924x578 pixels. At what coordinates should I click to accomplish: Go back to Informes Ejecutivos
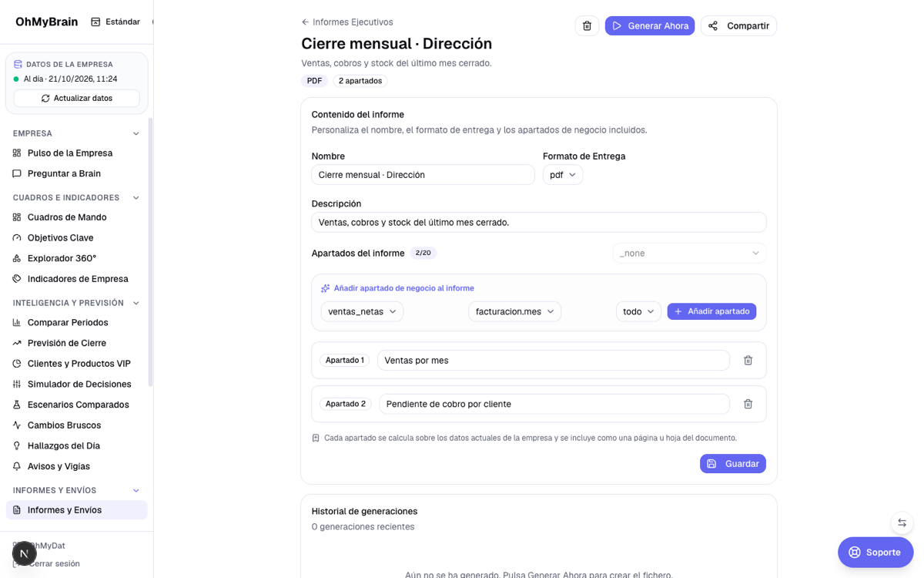347,22
